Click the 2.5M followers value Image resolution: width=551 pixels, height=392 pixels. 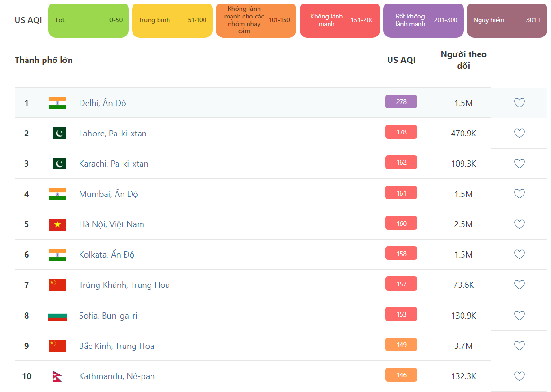tap(463, 224)
